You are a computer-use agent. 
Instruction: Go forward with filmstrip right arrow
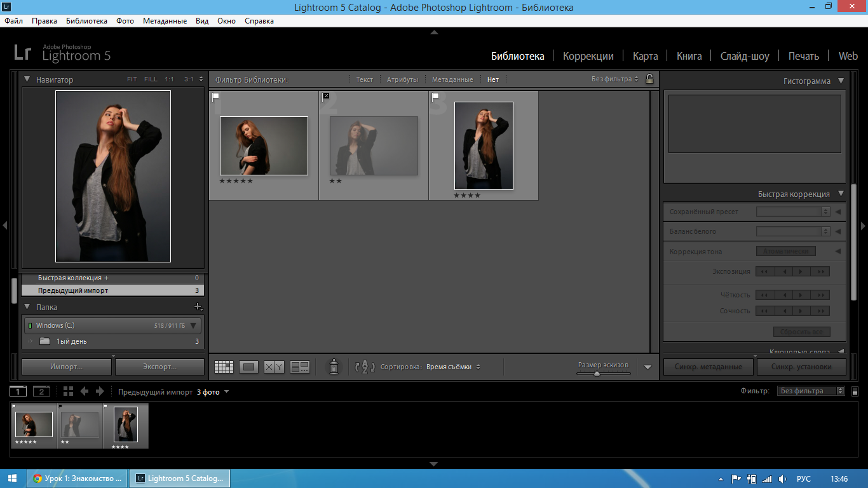[x=99, y=391]
